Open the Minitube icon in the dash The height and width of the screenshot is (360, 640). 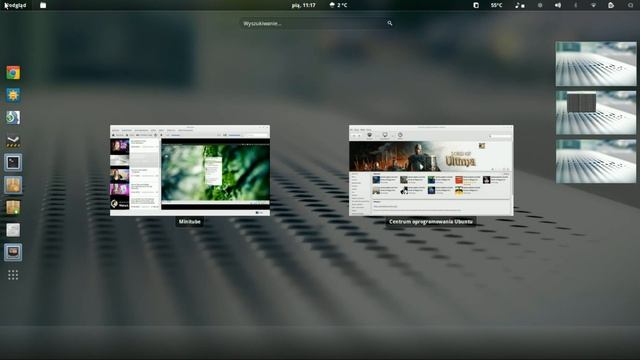13,252
